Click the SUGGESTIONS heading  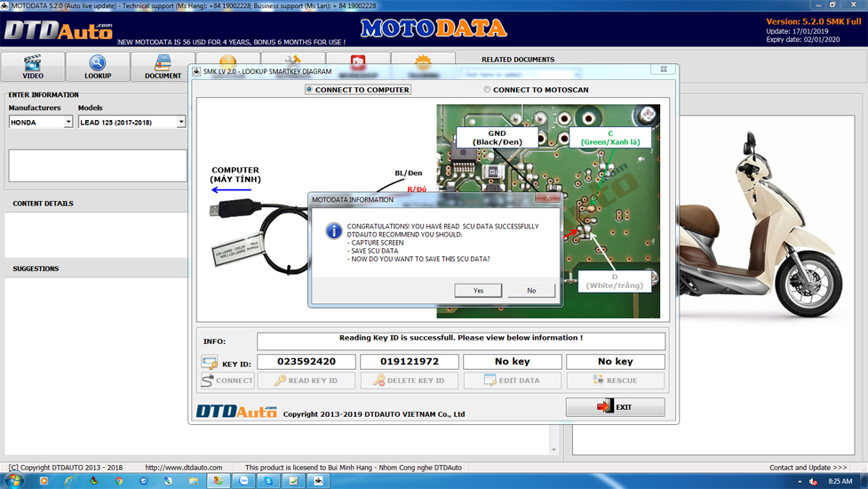coord(36,269)
